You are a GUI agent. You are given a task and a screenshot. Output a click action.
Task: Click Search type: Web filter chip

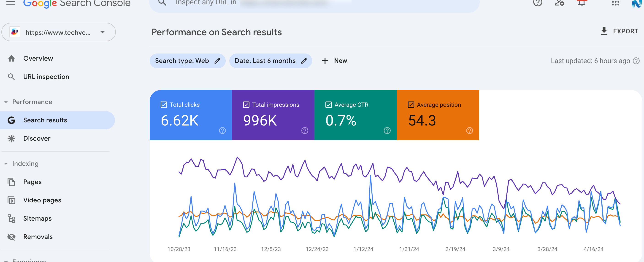click(x=187, y=61)
